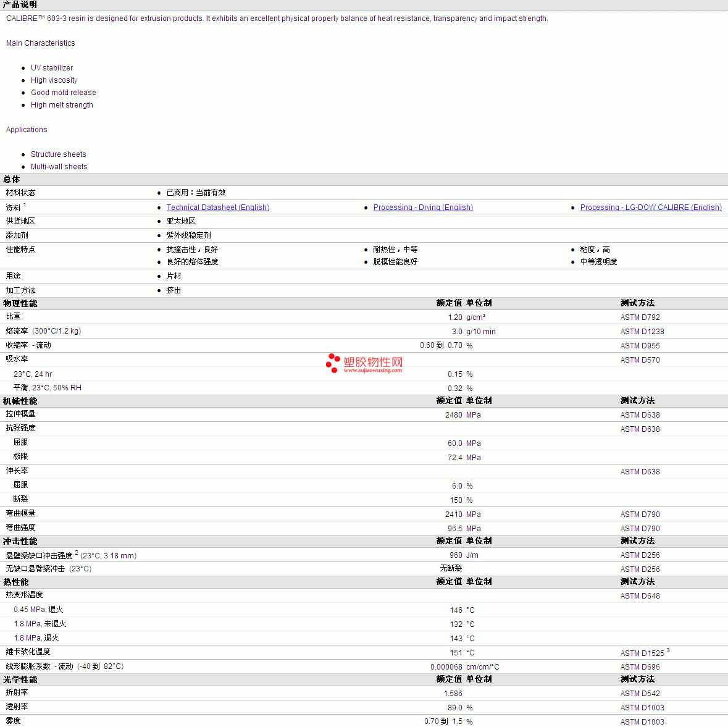Click 'ASTM D542' test method
This screenshot has width=728, height=727.
click(x=640, y=694)
